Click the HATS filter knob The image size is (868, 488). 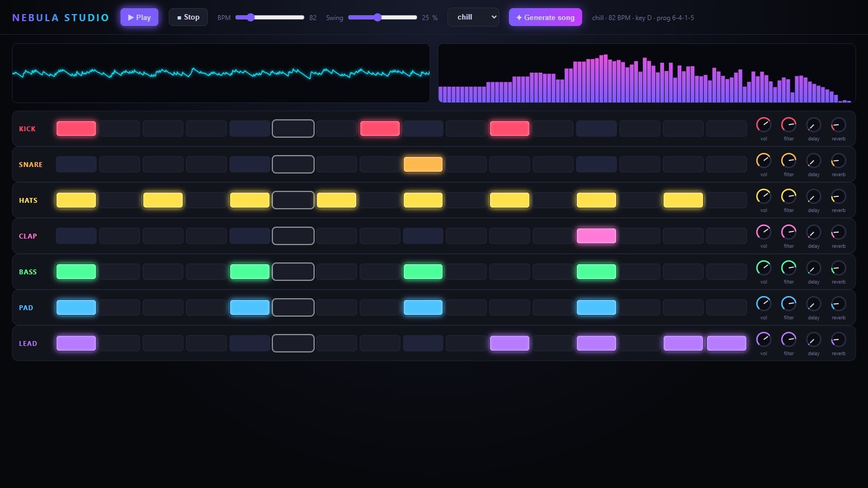tap(788, 196)
